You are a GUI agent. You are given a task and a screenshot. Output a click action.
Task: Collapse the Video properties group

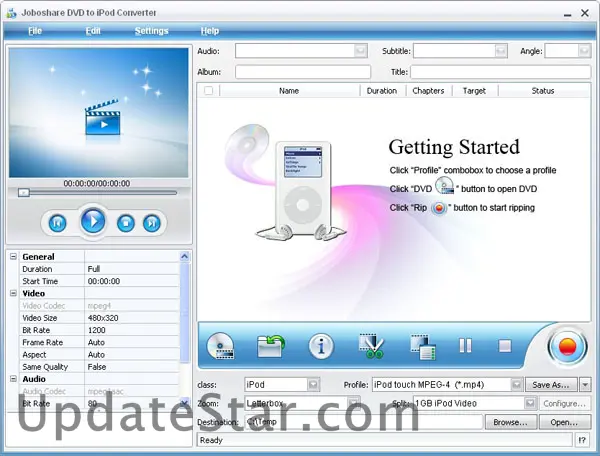pyautogui.click(x=13, y=293)
